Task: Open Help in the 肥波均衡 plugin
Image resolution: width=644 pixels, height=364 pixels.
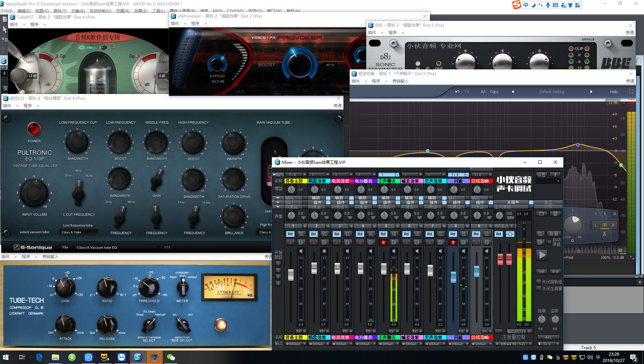Action: [614, 92]
